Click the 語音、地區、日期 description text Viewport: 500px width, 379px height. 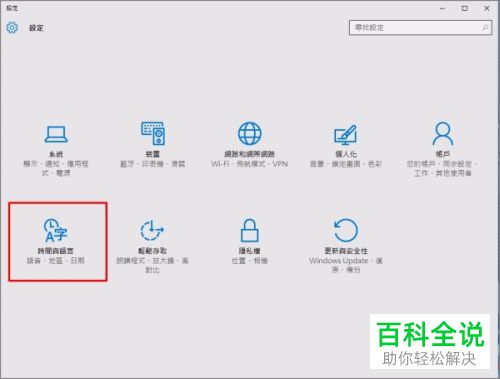[56, 261]
